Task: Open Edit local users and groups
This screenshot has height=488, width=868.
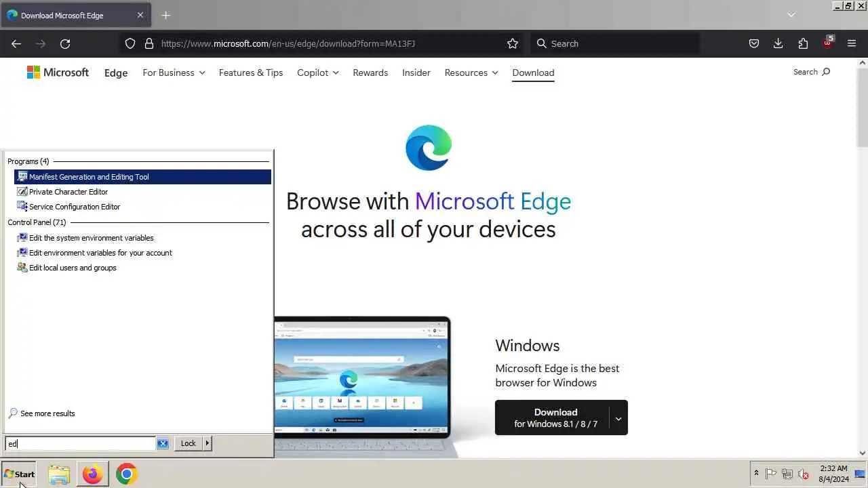Action: point(142,268)
